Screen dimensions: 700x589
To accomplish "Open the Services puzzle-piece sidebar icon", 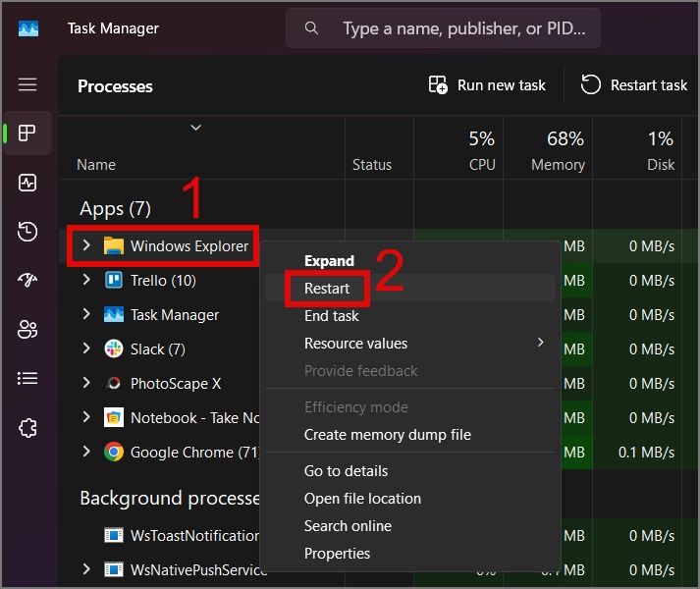I will coord(27,428).
